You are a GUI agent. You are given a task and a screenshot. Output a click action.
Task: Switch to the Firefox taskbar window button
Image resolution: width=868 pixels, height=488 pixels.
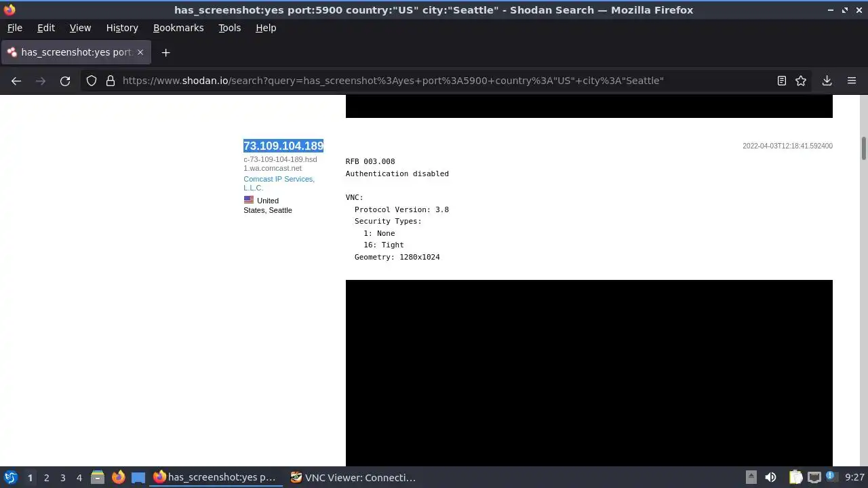pos(216,477)
